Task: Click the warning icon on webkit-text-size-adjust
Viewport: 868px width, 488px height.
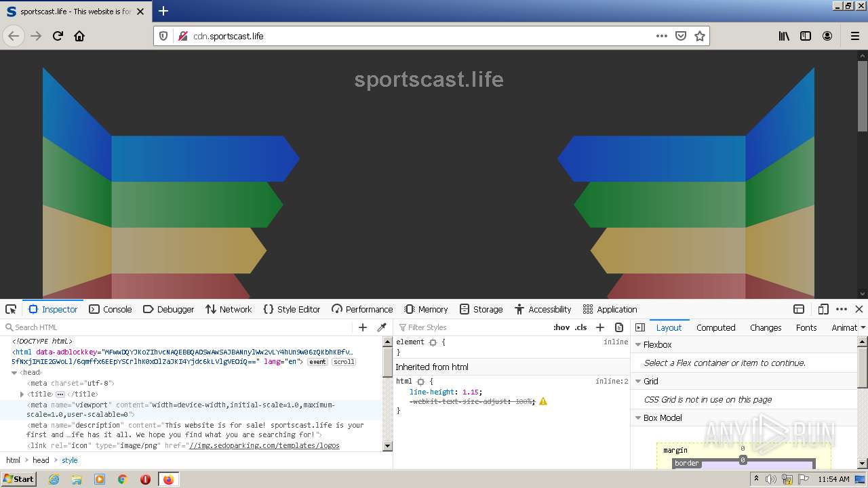Action: (x=543, y=401)
